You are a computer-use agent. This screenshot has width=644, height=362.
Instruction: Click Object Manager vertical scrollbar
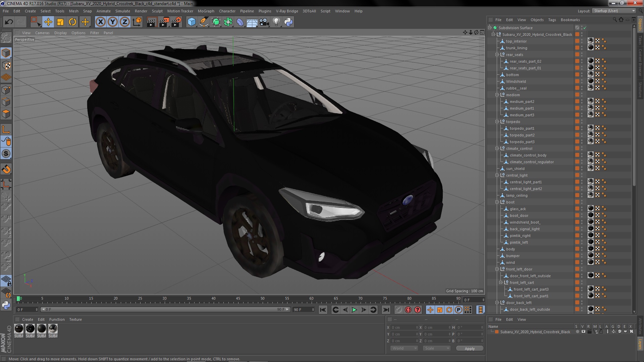click(x=634, y=107)
